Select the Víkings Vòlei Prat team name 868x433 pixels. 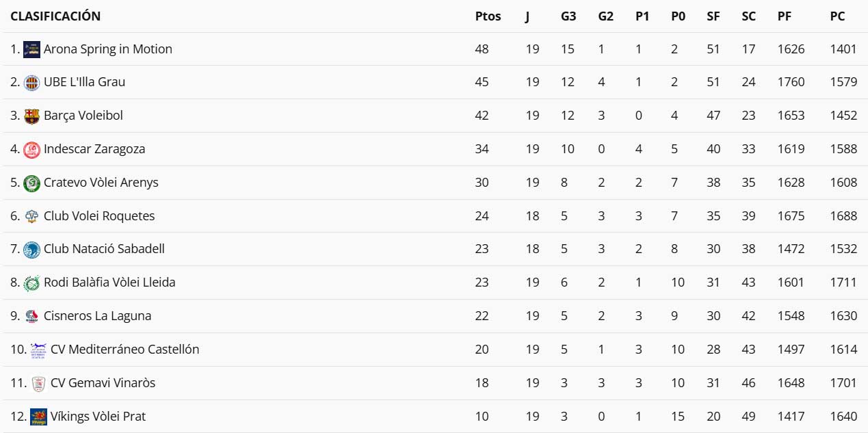(98, 417)
